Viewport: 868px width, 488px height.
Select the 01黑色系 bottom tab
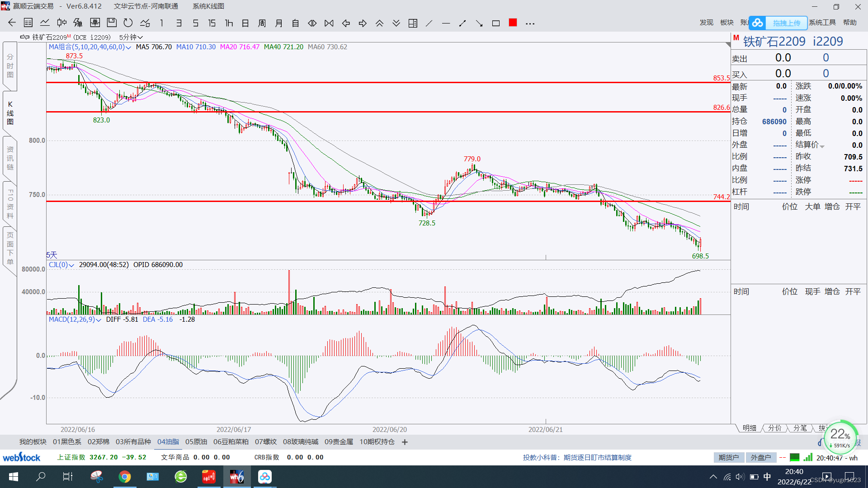67,442
